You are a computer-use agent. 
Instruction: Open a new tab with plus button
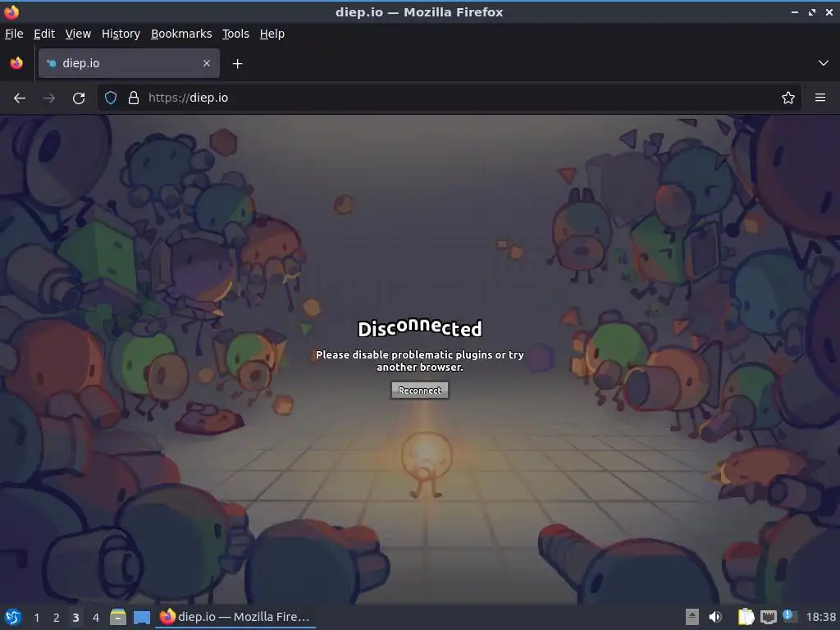pos(237,64)
